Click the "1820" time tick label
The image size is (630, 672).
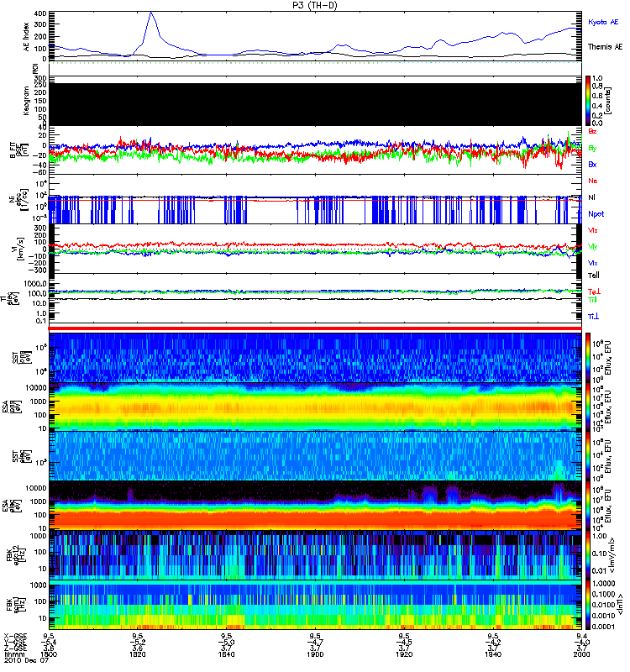point(137,654)
